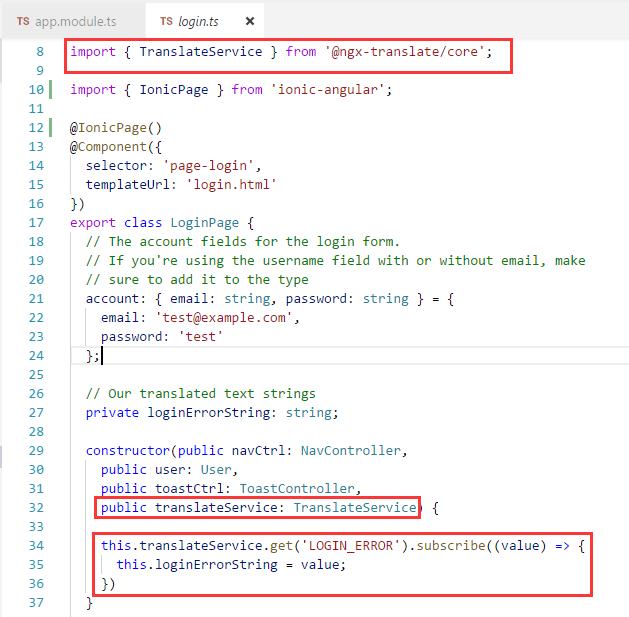Click the 'LoginPage' class name
The image size is (629, 617).
pos(205,223)
